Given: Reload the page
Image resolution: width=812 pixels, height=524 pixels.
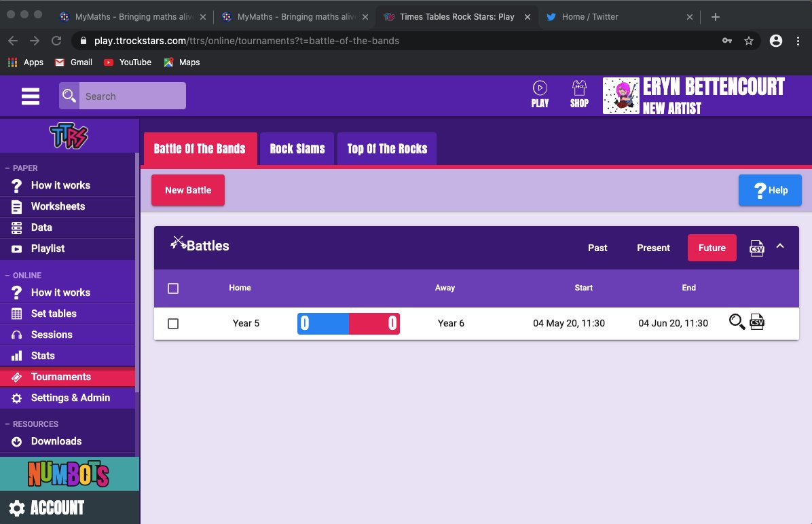Looking at the screenshot, I should pyautogui.click(x=56, y=41).
